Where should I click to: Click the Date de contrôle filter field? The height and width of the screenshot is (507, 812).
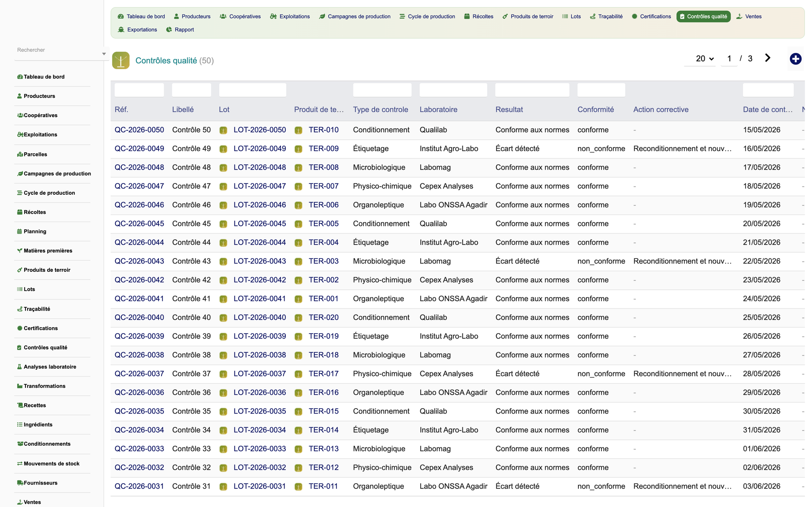tap(768, 90)
